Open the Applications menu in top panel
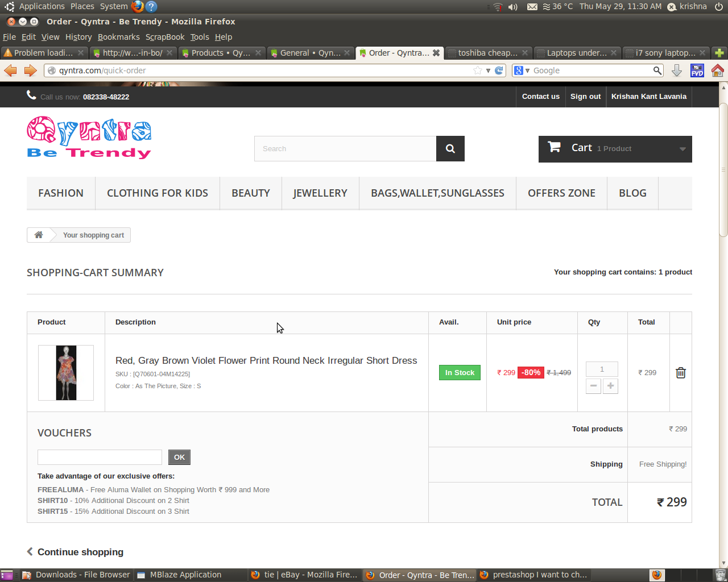The image size is (728, 582). 42,6
